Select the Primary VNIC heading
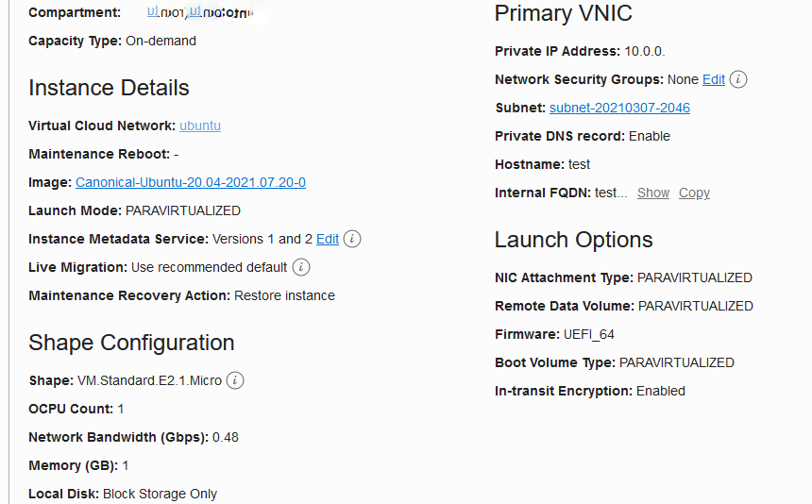 pyautogui.click(x=564, y=13)
